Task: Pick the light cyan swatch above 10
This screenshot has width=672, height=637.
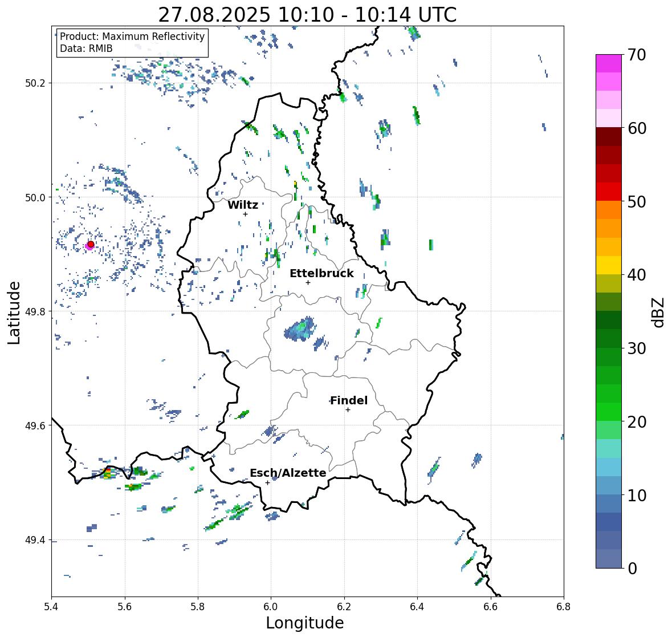Action: (609, 467)
